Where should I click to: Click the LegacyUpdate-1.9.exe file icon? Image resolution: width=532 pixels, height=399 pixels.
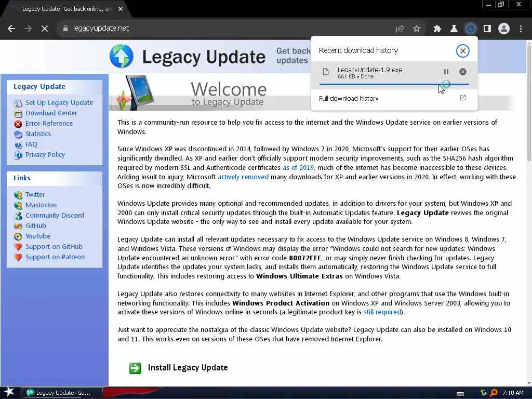pyautogui.click(x=326, y=72)
